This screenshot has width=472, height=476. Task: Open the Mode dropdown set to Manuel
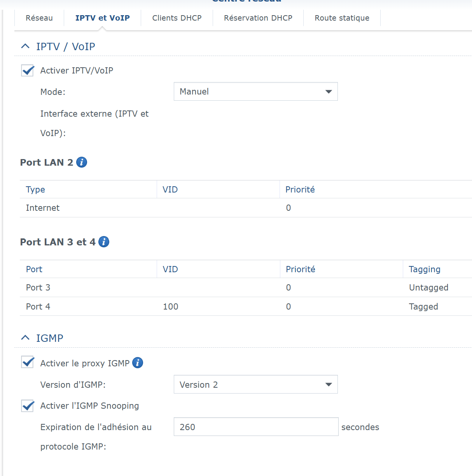click(255, 91)
